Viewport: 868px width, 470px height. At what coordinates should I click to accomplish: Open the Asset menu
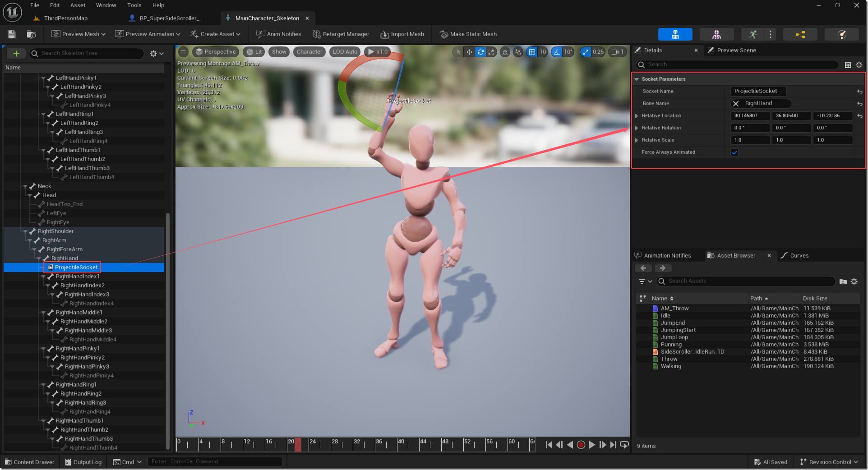(78, 5)
